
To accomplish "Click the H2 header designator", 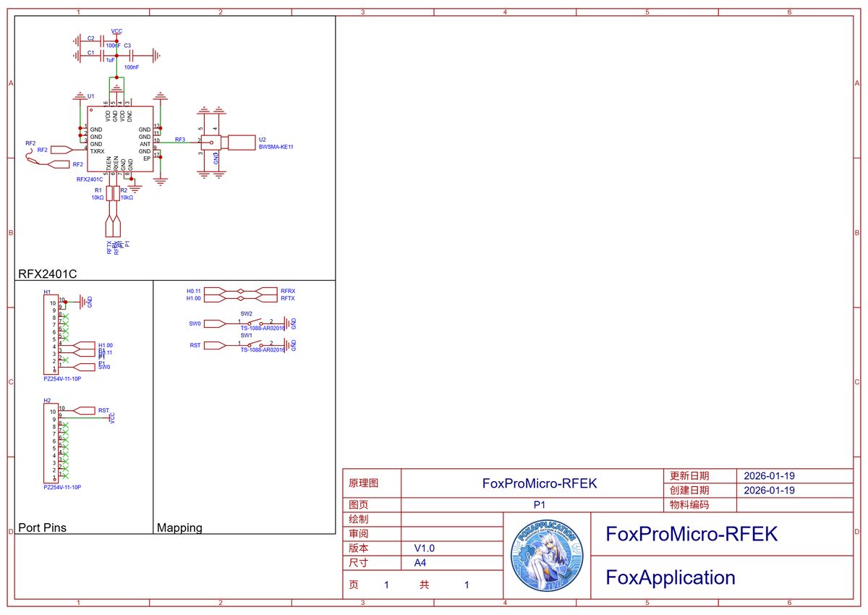I will 47,400.
